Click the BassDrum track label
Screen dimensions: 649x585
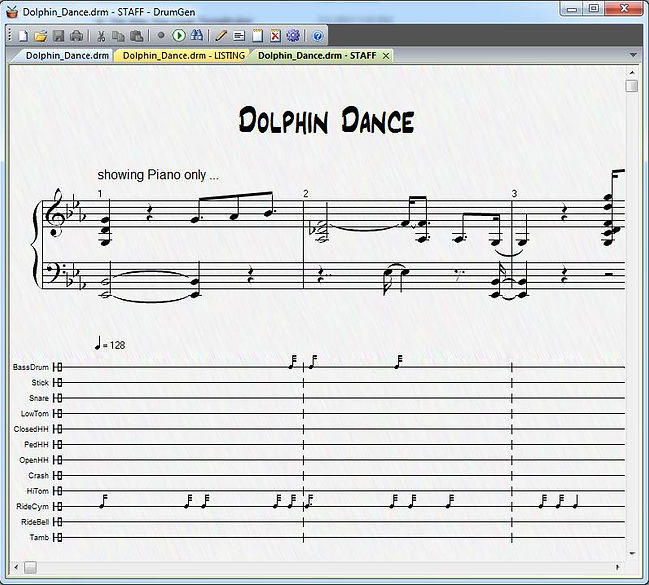coord(31,367)
